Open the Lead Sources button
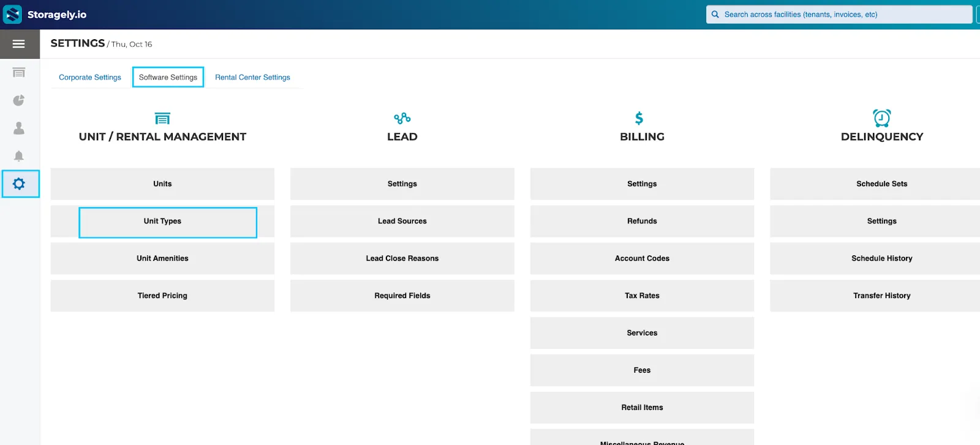Image resolution: width=980 pixels, height=445 pixels. (x=402, y=221)
